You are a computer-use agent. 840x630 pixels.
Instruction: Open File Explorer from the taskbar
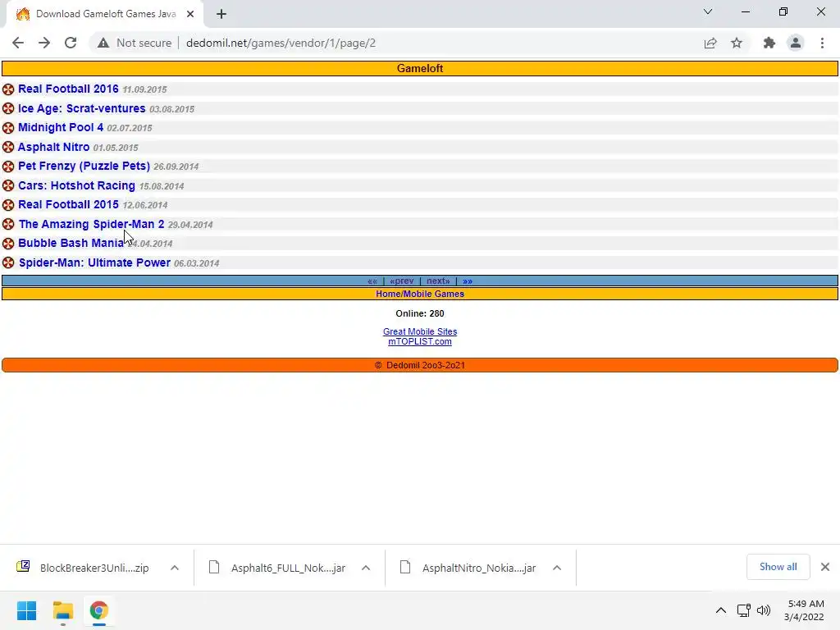[63, 610]
